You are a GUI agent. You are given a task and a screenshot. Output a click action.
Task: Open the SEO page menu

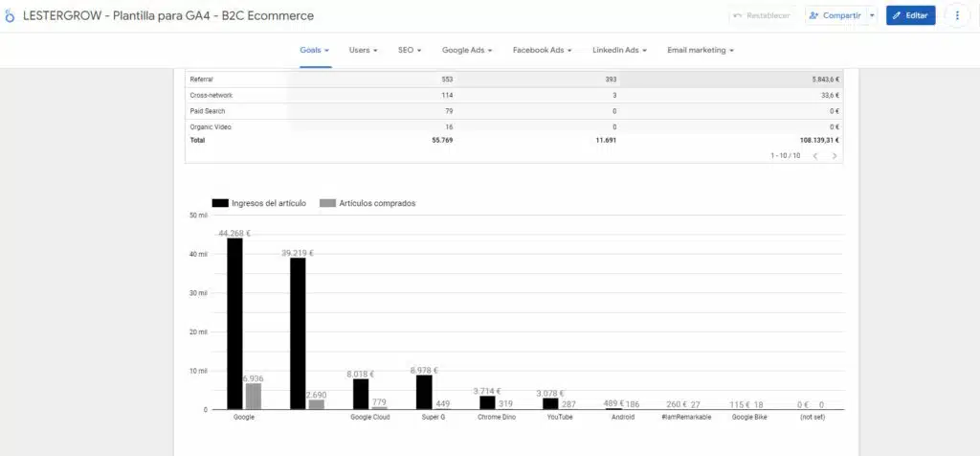(410, 50)
